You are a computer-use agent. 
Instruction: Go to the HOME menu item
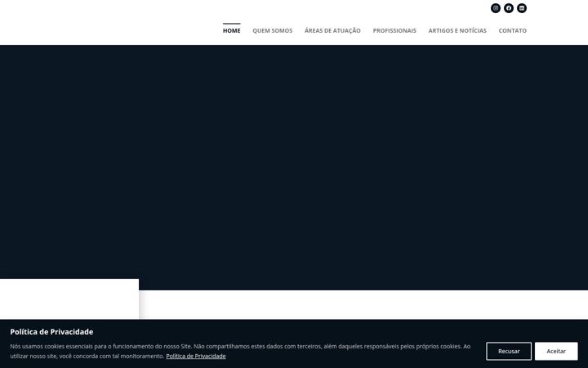click(231, 30)
